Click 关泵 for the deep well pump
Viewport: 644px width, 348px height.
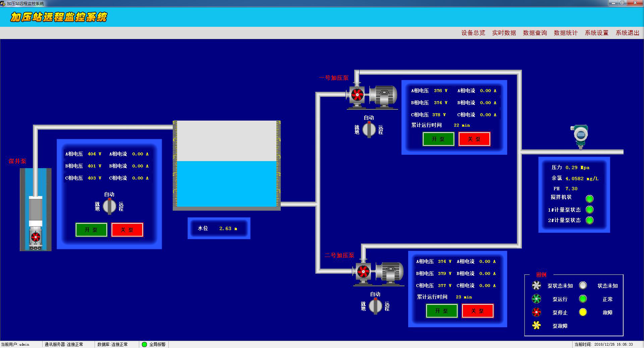(127, 230)
